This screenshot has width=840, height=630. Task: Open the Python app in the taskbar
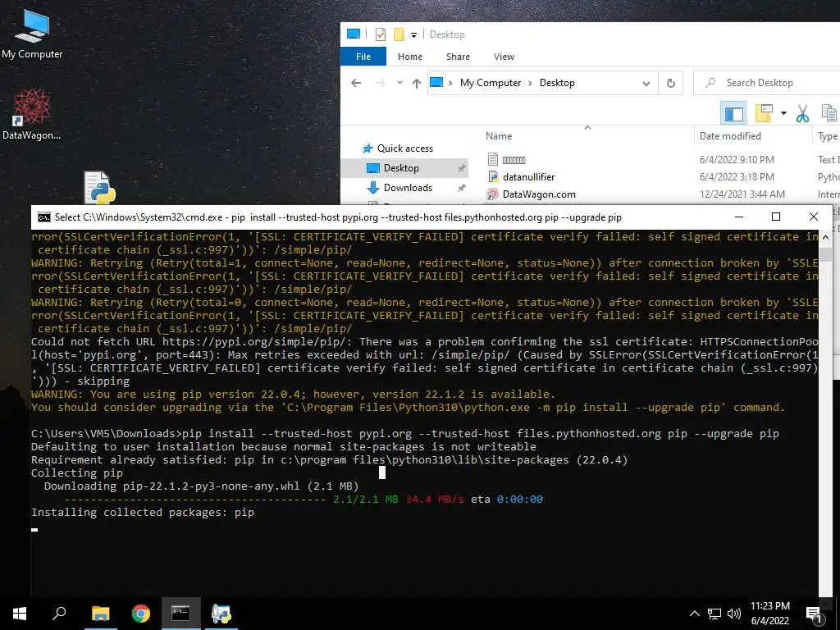tap(221, 614)
